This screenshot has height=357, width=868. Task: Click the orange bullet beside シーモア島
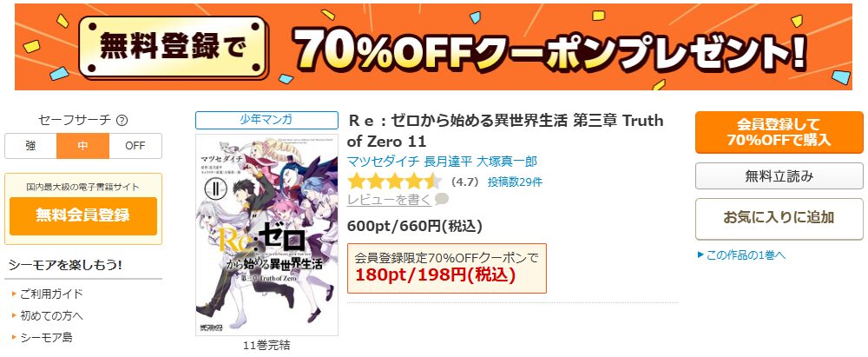(x=15, y=337)
